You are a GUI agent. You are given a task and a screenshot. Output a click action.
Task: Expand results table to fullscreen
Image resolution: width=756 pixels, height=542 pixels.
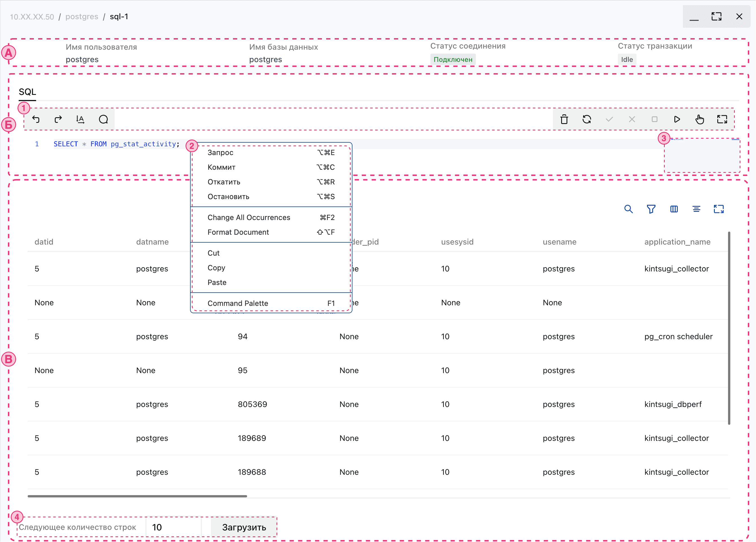(719, 209)
